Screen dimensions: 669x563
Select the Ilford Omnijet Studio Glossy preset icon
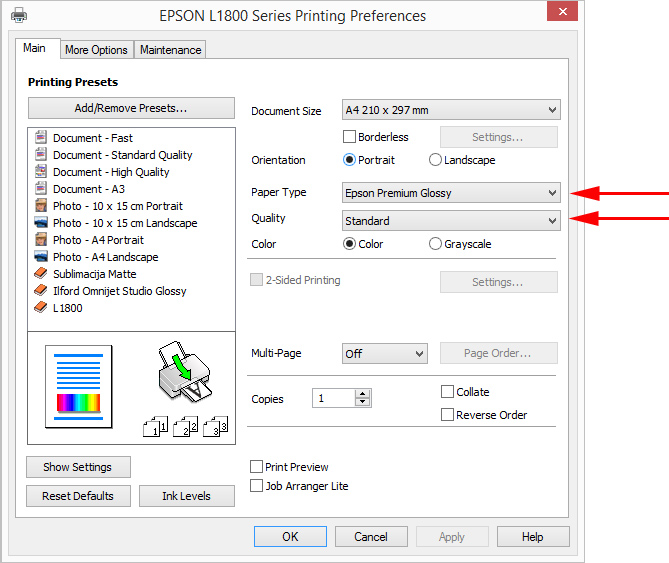point(41,291)
